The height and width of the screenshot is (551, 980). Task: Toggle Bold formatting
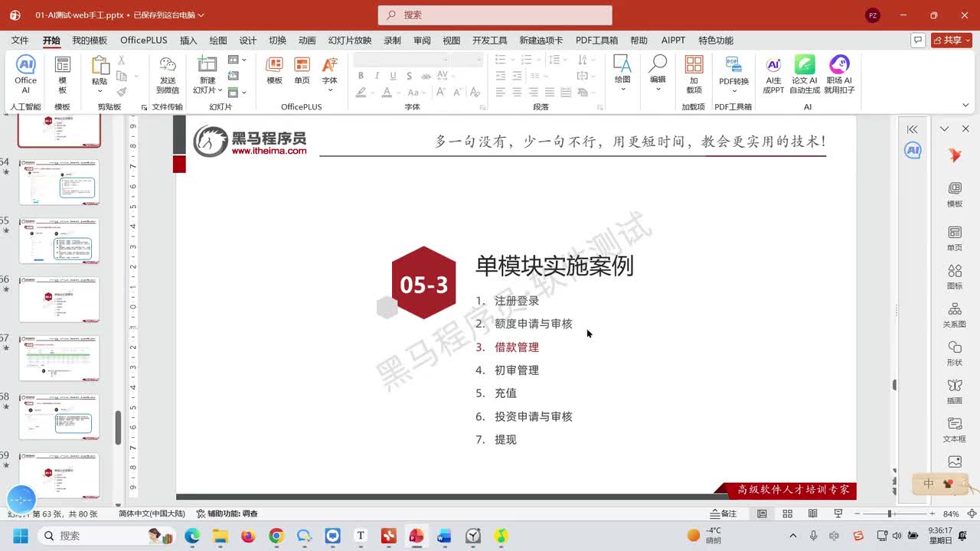pyautogui.click(x=361, y=76)
